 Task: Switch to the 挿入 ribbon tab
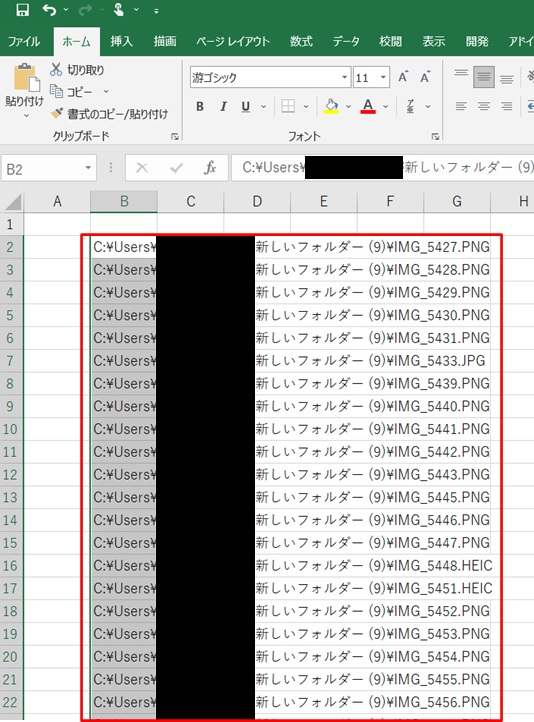pyautogui.click(x=122, y=41)
